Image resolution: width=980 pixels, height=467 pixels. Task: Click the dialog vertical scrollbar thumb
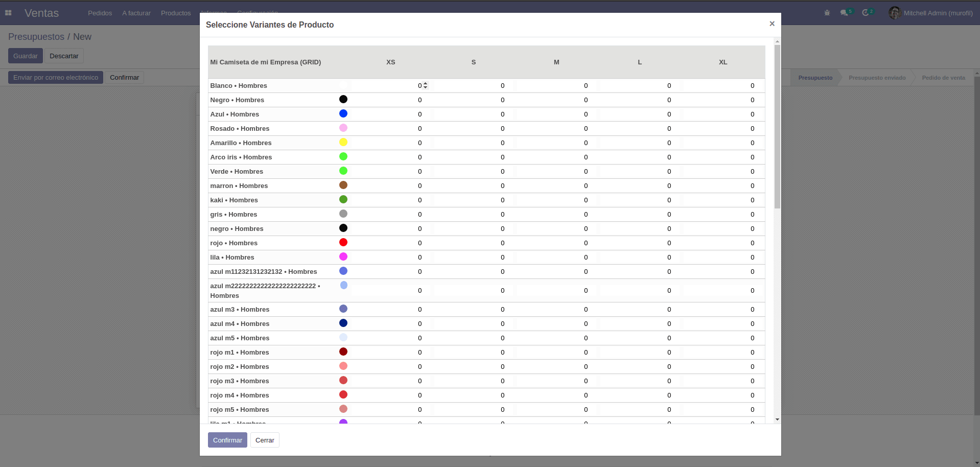(777, 126)
